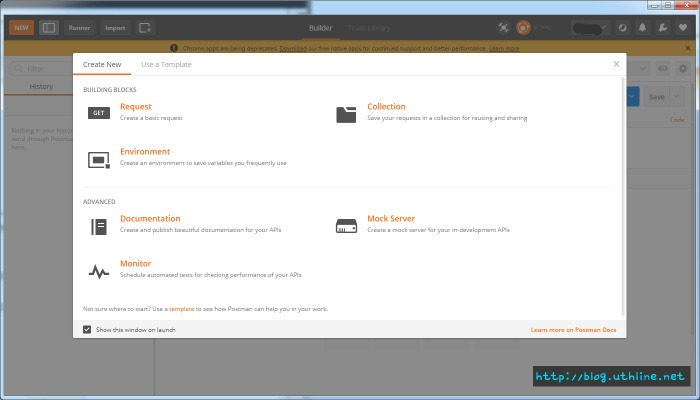Uncheck Show this window on launch
This screenshot has width=700, height=400.
click(87, 329)
